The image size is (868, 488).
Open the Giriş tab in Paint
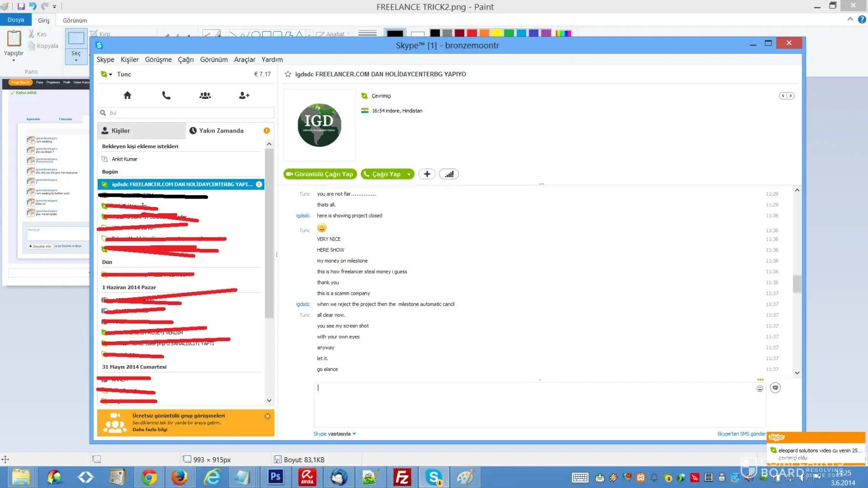point(44,20)
